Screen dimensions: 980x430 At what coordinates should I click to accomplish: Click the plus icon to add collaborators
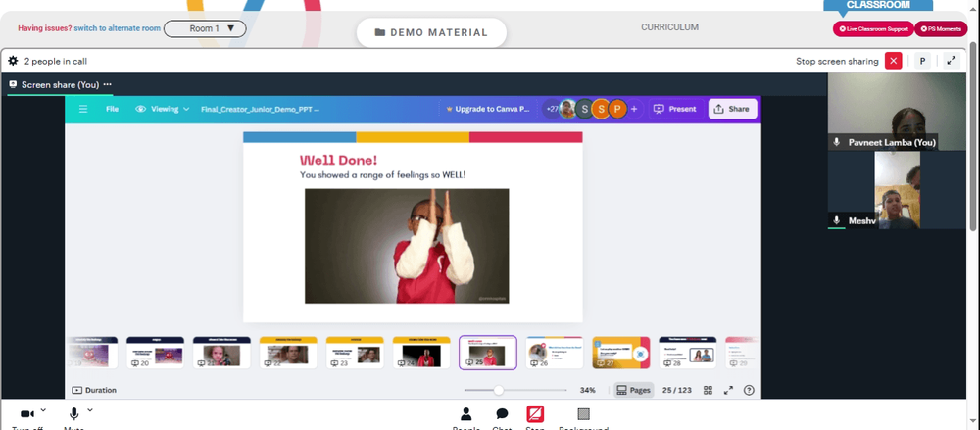[x=634, y=109]
